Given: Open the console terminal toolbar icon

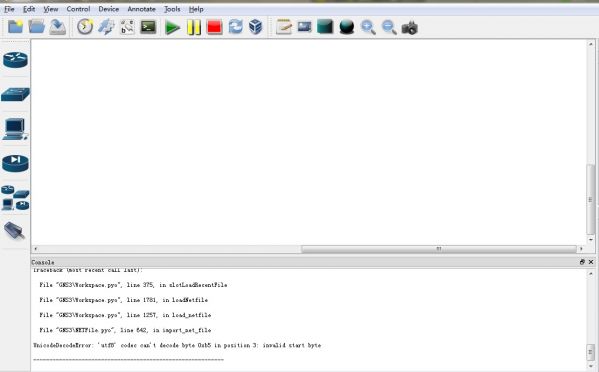Looking at the screenshot, I should pos(148,27).
